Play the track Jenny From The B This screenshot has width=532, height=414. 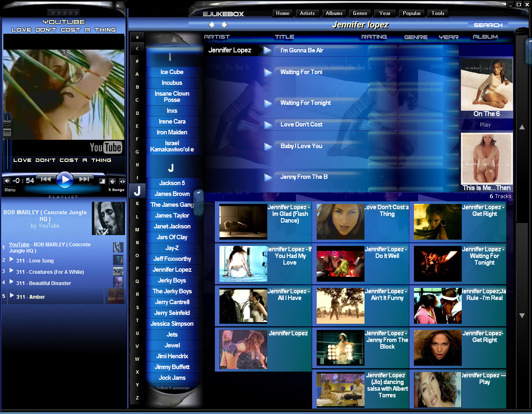point(268,177)
